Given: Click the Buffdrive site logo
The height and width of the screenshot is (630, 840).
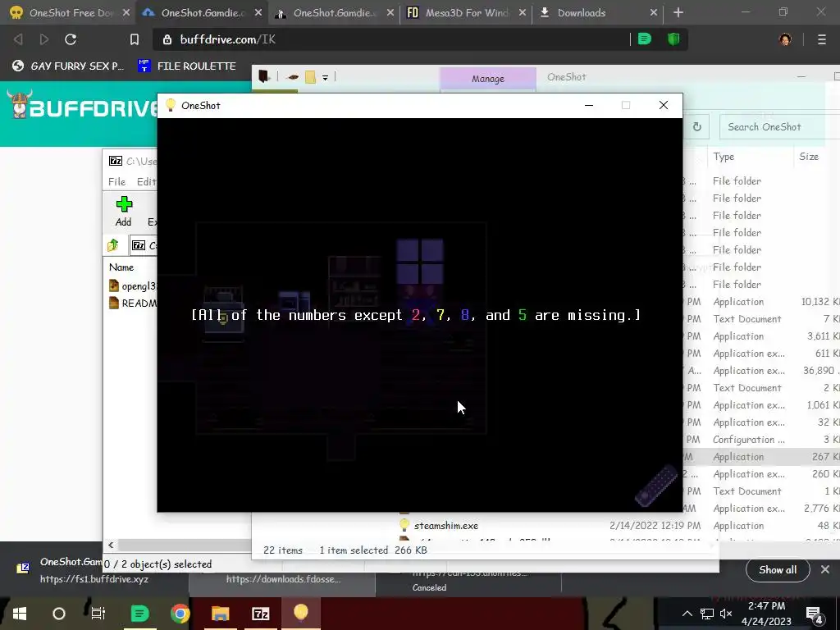Looking at the screenshot, I should click(80, 106).
